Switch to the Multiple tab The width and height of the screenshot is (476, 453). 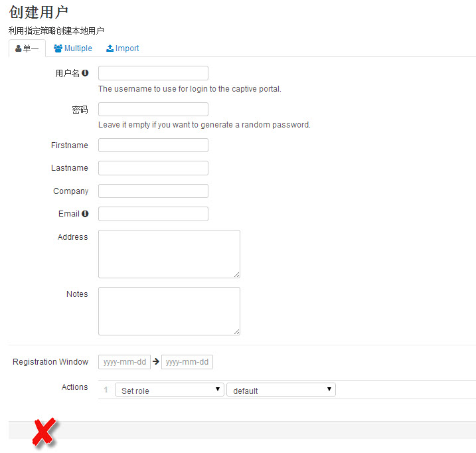pos(73,48)
